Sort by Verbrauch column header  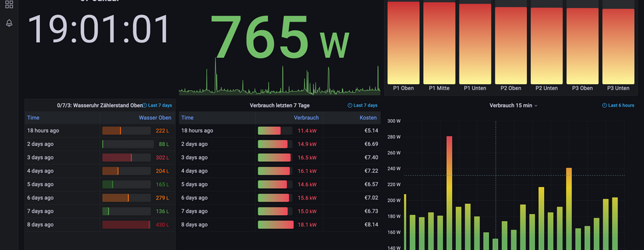point(306,118)
